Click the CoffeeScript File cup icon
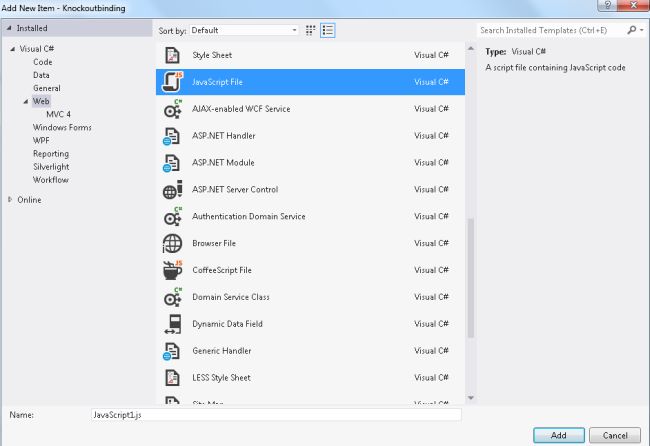The height and width of the screenshot is (446, 650). (x=172, y=270)
